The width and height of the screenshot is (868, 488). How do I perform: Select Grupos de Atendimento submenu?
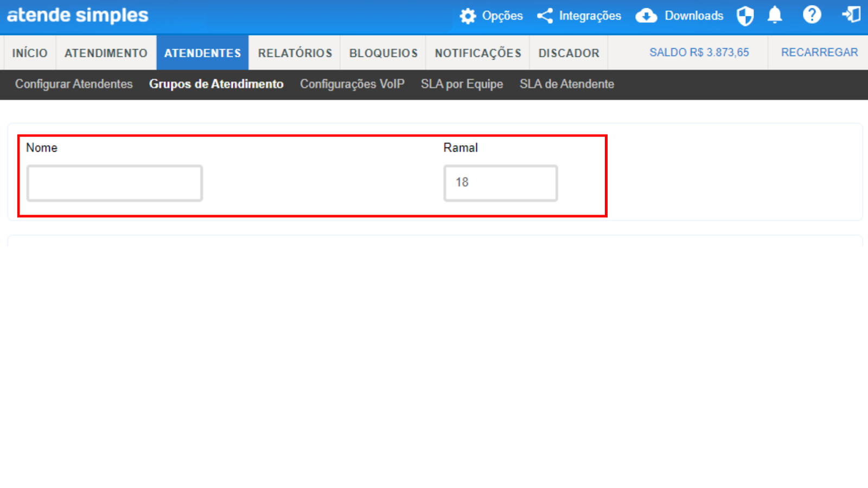[x=216, y=84]
